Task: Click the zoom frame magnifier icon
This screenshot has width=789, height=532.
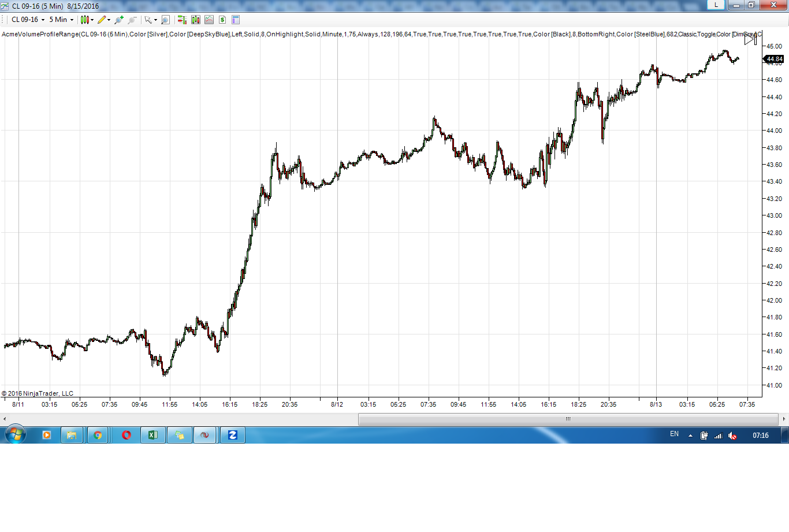Action: 165,20
